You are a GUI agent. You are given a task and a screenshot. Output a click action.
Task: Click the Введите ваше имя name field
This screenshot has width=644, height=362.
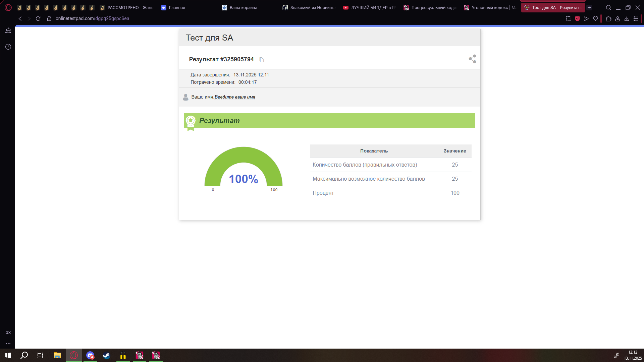tap(235, 97)
